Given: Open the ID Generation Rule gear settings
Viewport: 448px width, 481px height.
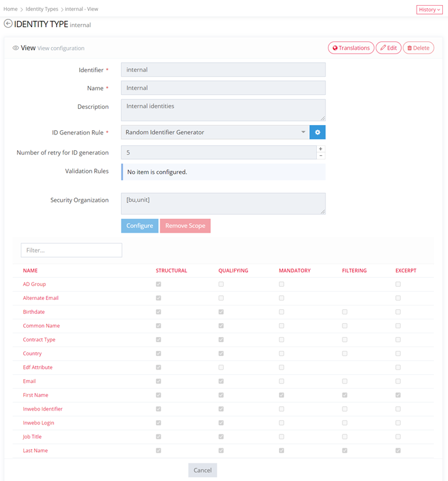Looking at the screenshot, I should pos(317,132).
